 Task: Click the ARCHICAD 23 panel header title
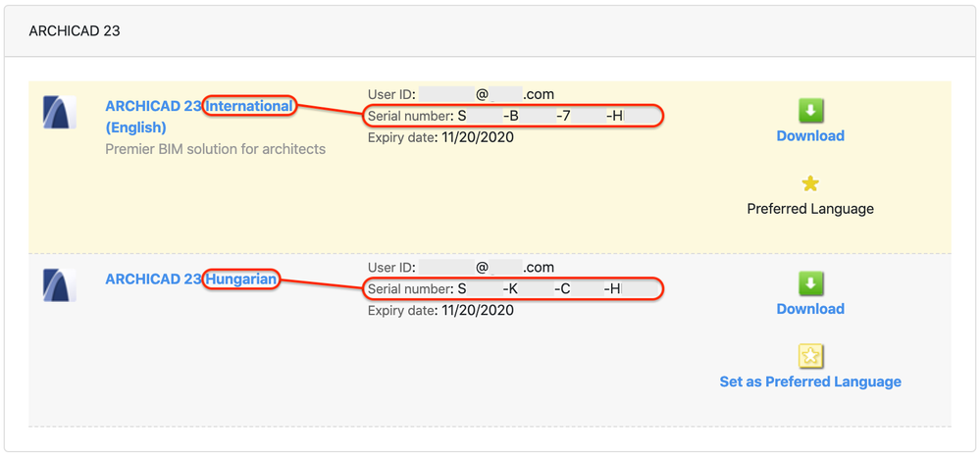coord(75,31)
